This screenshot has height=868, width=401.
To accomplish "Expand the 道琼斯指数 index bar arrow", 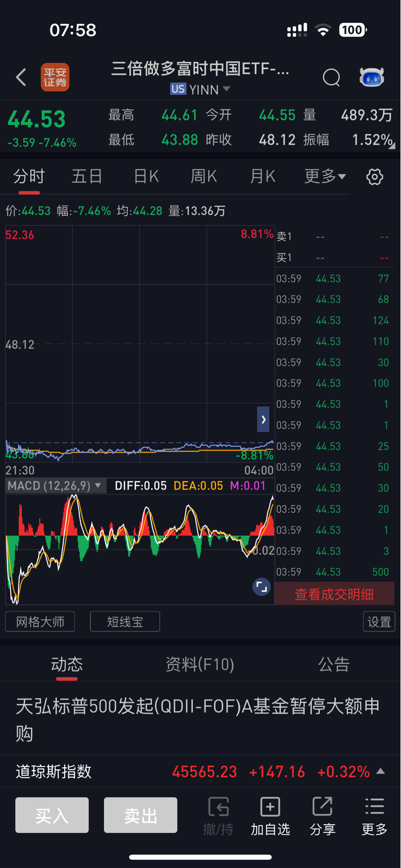I will (x=381, y=771).
